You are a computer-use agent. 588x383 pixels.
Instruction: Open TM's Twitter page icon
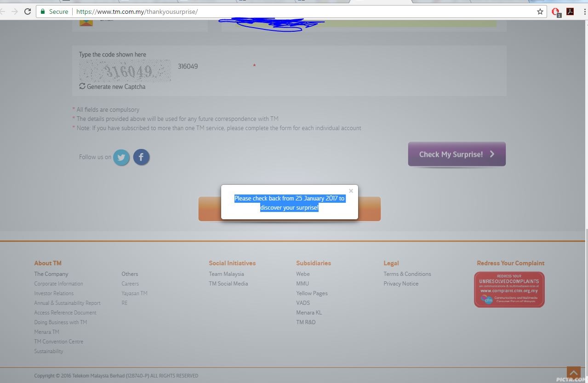click(x=121, y=157)
